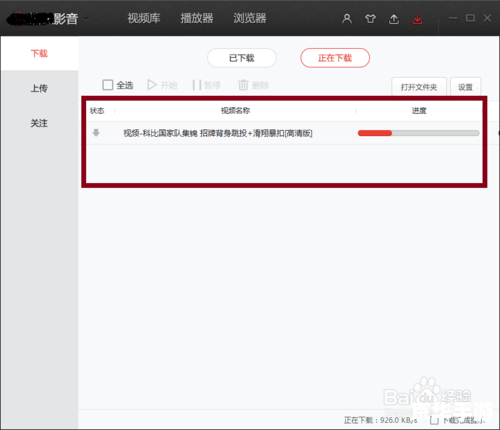Minimize the window
The image size is (500, 430).
(x=453, y=18)
